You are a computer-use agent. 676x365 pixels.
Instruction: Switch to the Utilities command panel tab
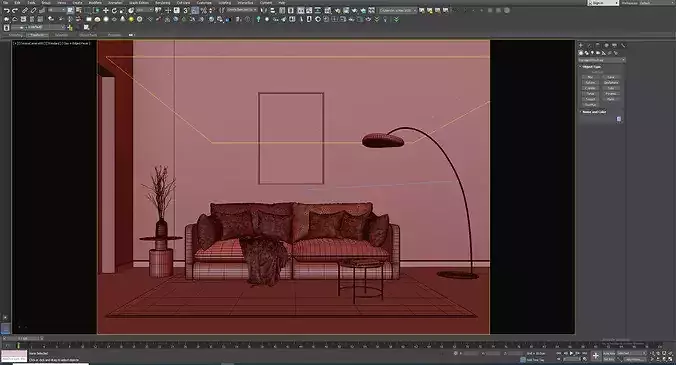623,45
